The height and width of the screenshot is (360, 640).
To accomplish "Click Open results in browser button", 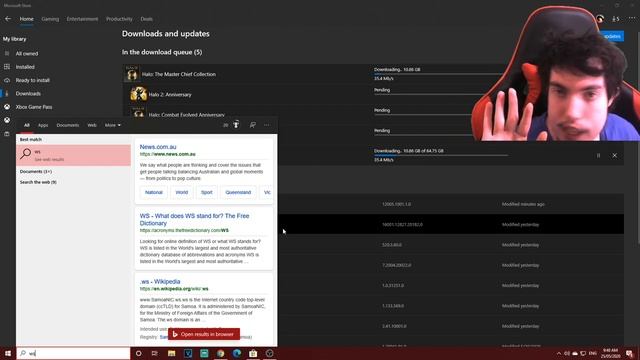I will [204, 334].
